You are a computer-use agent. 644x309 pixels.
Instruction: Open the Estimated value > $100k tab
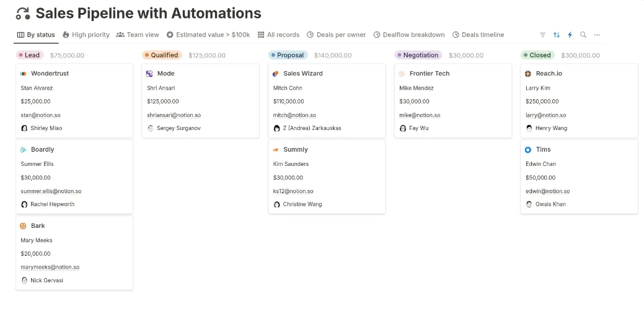coord(208,35)
